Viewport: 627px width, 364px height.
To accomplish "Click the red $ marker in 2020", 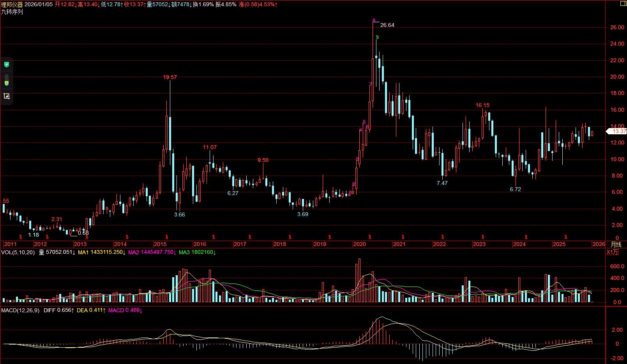I will click(x=370, y=237).
